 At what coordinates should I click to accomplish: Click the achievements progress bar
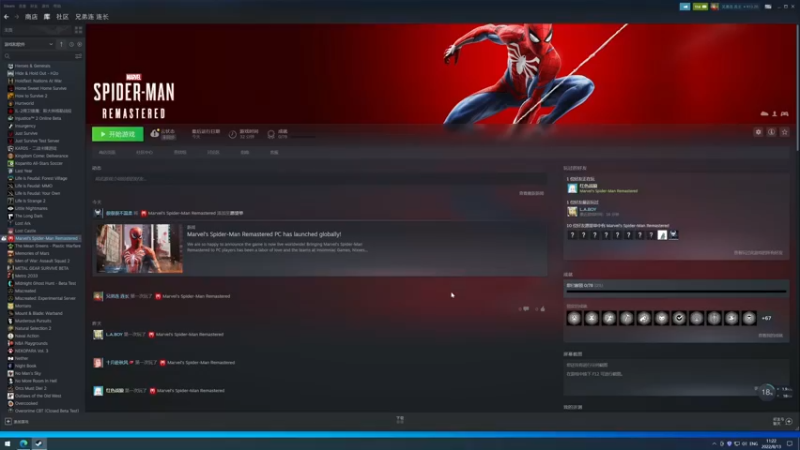(x=676, y=291)
